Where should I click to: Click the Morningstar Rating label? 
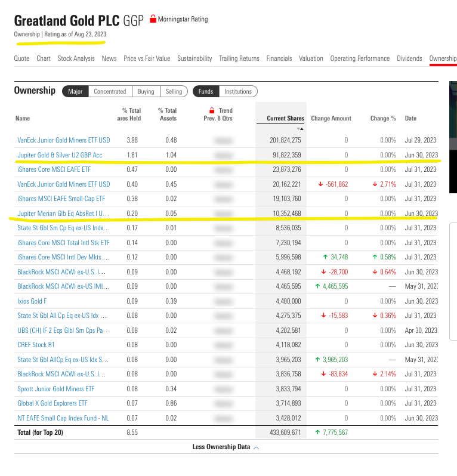(183, 19)
